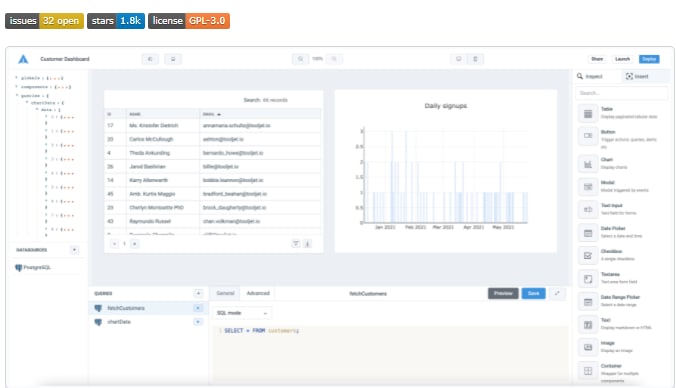Expand the query editor with resize icon
Screen dimensions: 676x388
pos(557,293)
